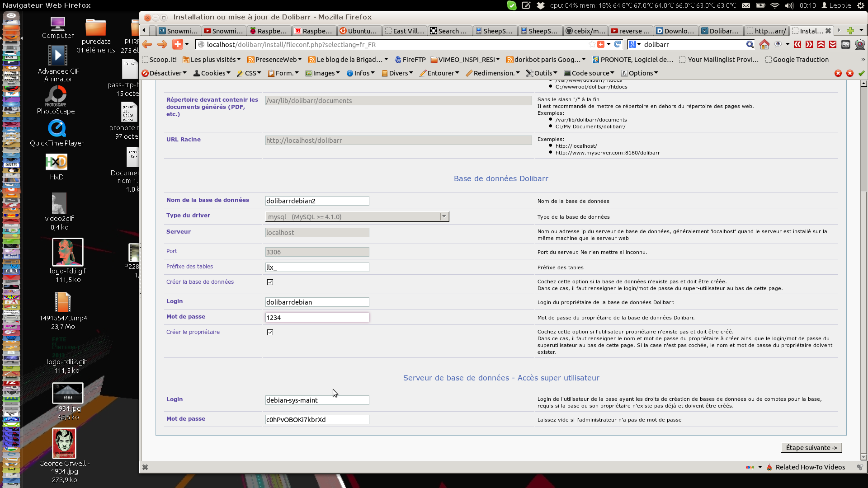
Task: Click the home button in Firefox toolbar
Action: [x=764, y=44]
